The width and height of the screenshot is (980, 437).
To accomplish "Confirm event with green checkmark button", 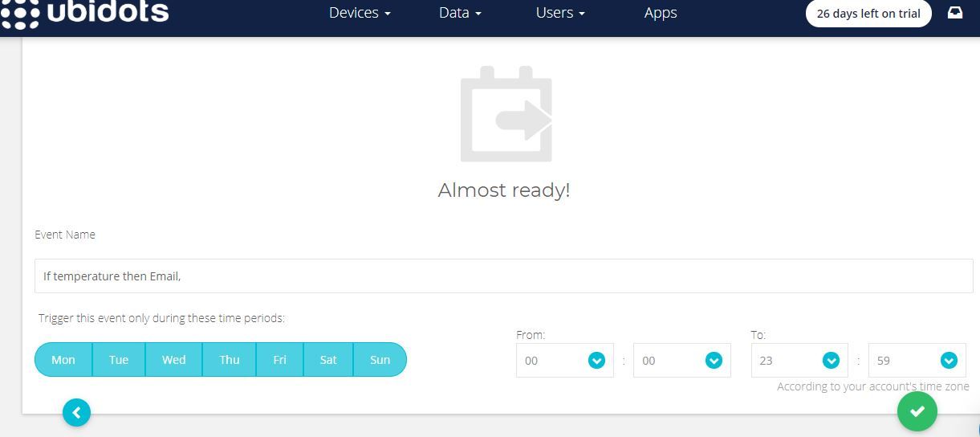I will [917, 411].
